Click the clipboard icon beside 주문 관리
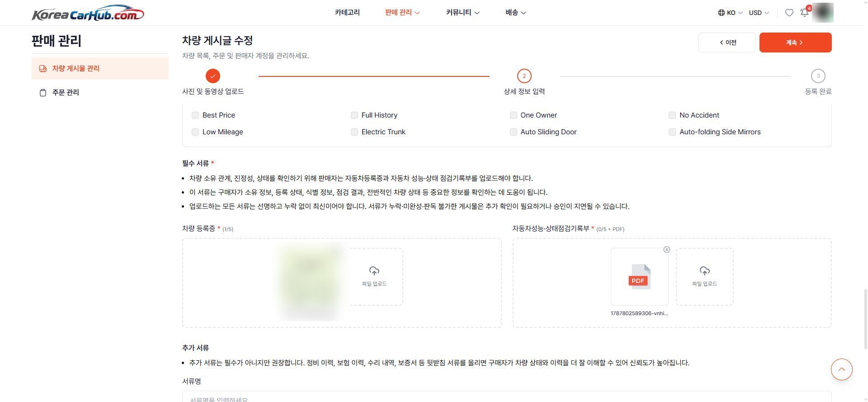 point(43,93)
